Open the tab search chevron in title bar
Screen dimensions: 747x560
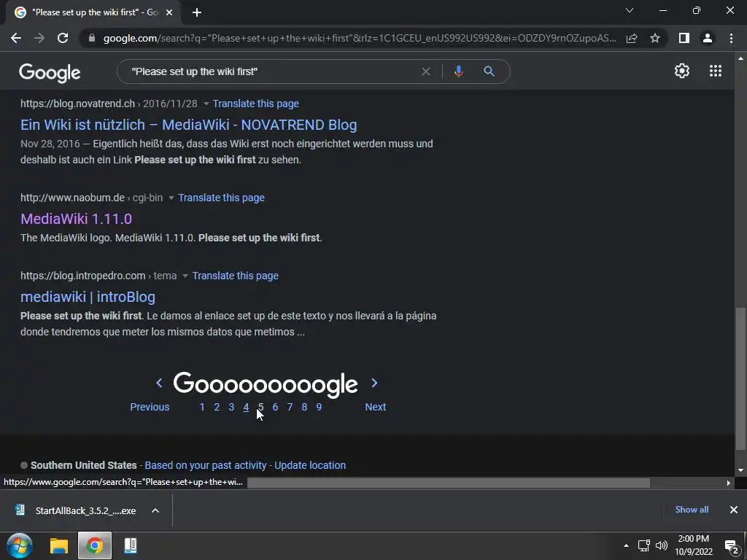coord(630,10)
